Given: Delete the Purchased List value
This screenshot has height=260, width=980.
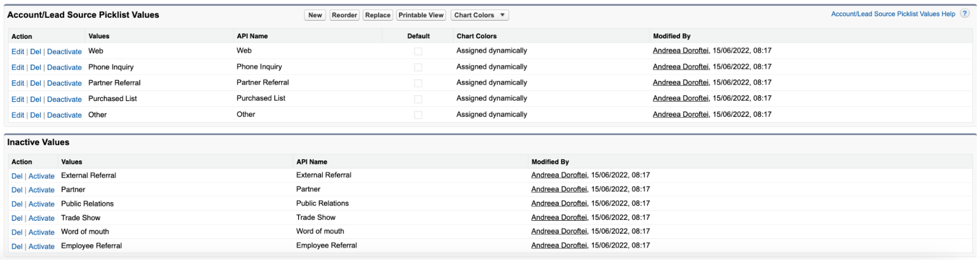Looking at the screenshot, I should (36, 99).
